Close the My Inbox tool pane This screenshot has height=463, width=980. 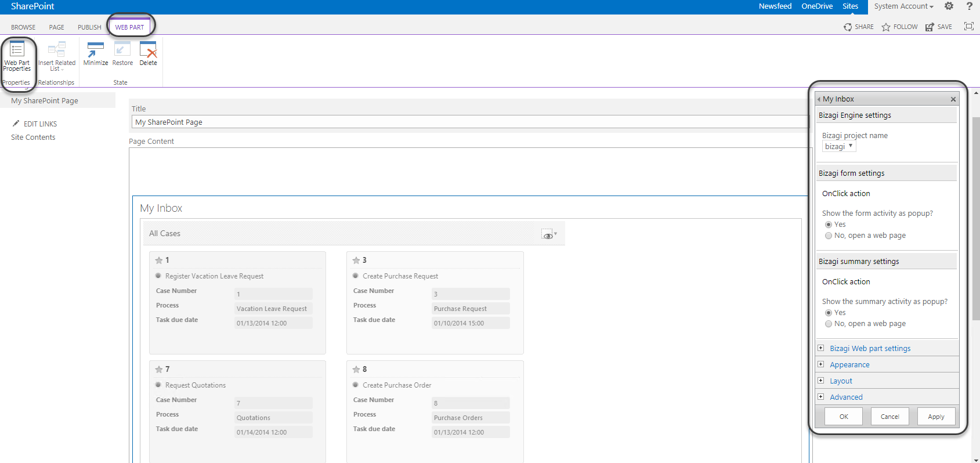[953, 99]
